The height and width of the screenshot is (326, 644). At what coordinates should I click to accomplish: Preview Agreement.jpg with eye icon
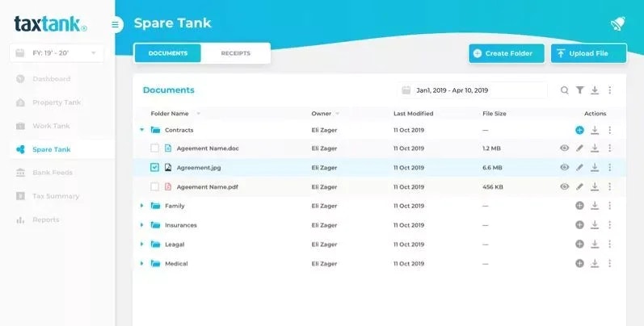click(564, 167)
